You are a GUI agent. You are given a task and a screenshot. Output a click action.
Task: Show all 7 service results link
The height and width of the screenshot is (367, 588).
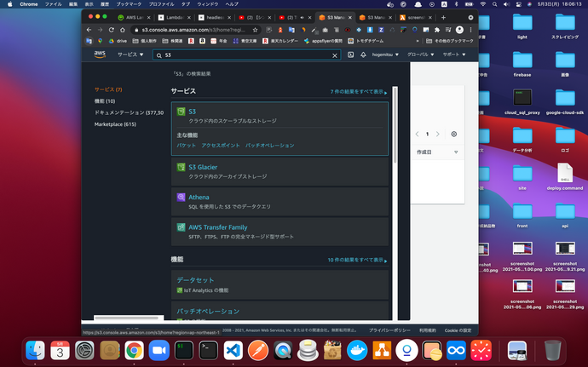tap(358, 92)
